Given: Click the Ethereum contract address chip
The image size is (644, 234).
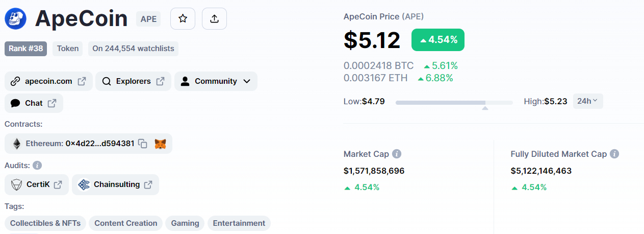Looking at the screenshot, I should click(88, 144).
